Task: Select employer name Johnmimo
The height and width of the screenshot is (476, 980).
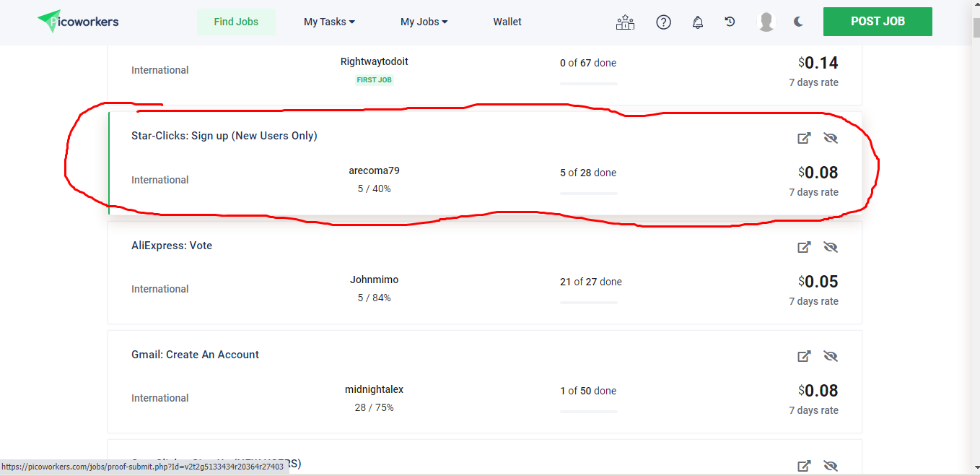Action: click(374, 280)
